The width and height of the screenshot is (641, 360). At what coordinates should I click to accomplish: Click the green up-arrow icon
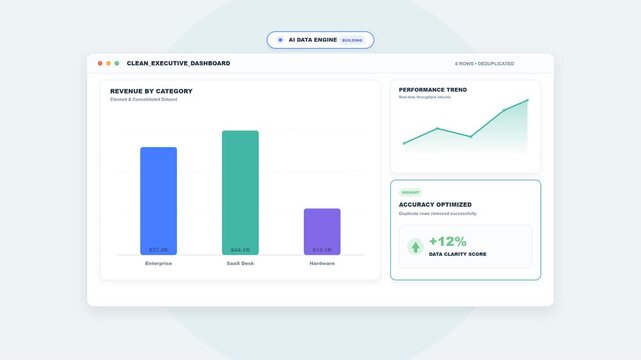(x=415, y=247)
